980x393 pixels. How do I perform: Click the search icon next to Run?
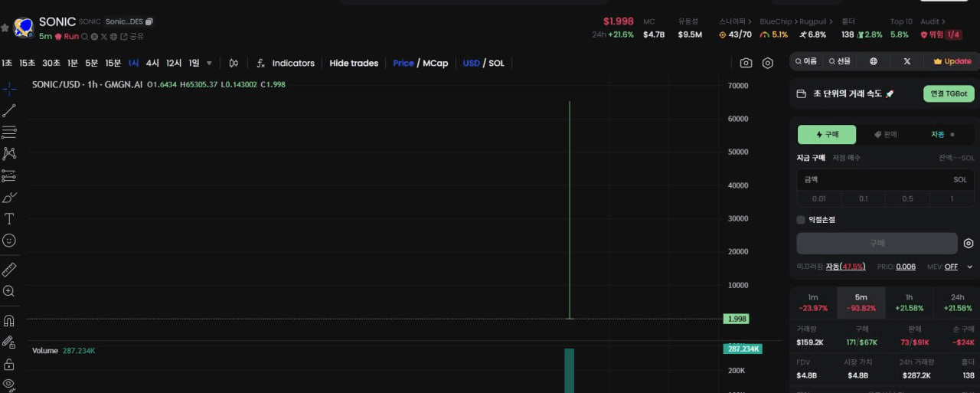tap(85, 36)
